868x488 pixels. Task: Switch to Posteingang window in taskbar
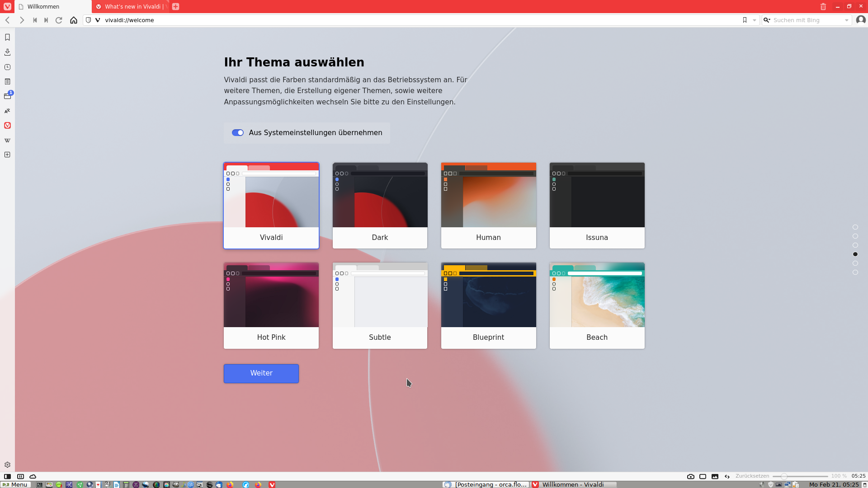coord(486,484)
